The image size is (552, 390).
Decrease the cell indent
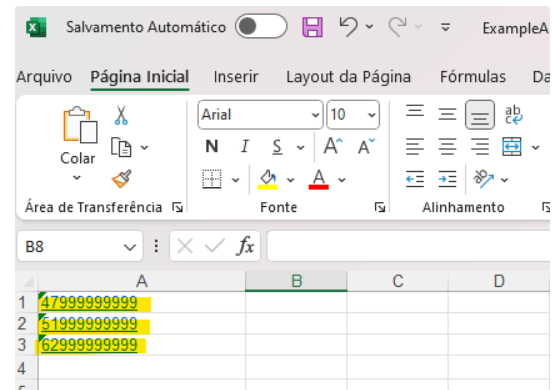point(415,179)
